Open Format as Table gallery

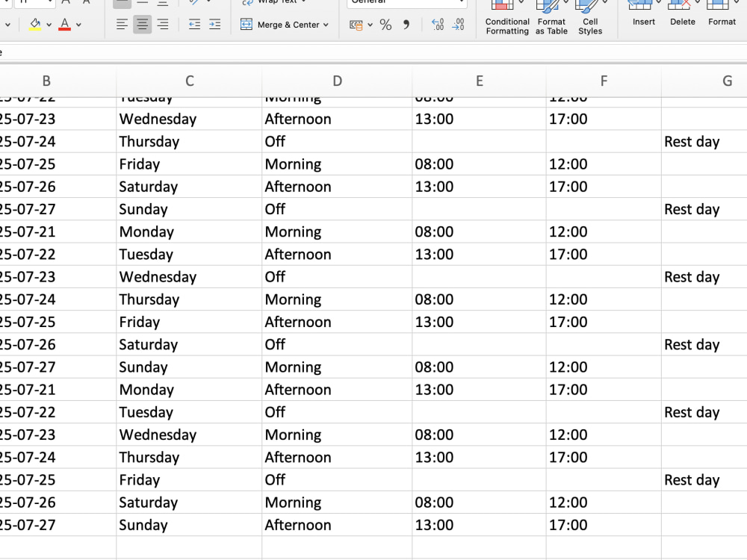coord(551,18)
